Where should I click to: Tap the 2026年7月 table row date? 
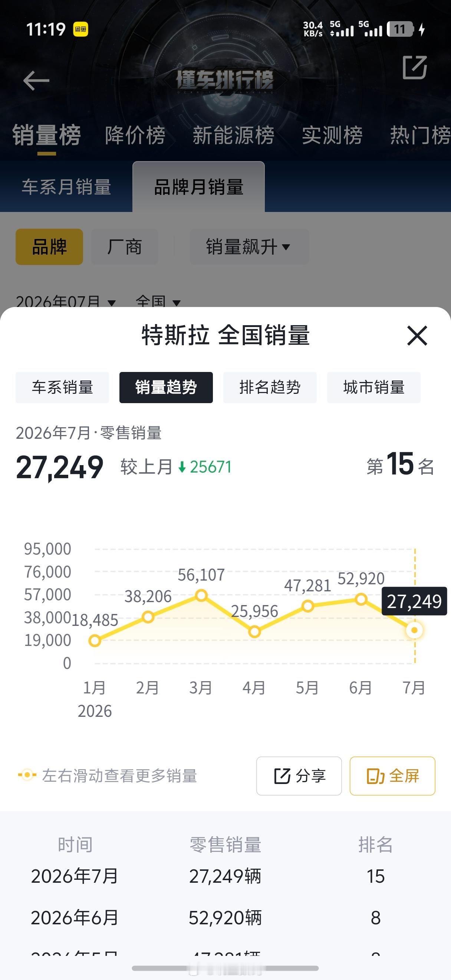click(x=75, y=876)
